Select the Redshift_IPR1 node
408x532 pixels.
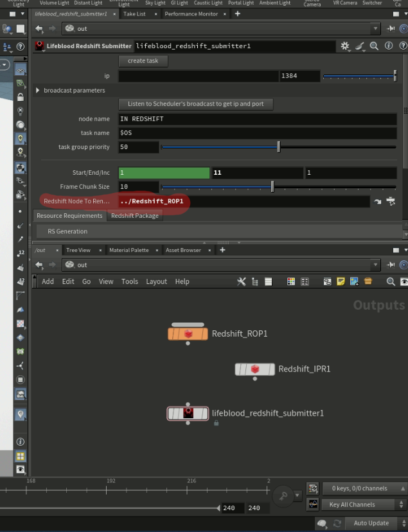[x=254, y=369]
